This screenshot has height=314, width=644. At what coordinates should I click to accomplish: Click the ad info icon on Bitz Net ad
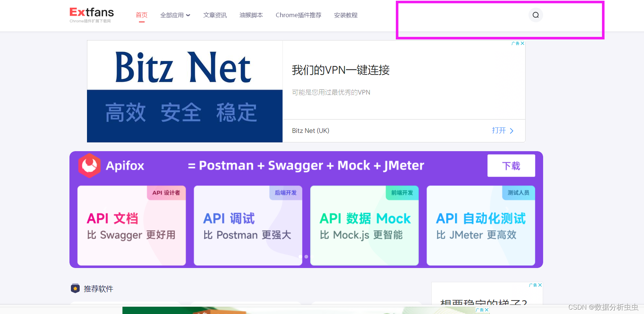point(515,43)
